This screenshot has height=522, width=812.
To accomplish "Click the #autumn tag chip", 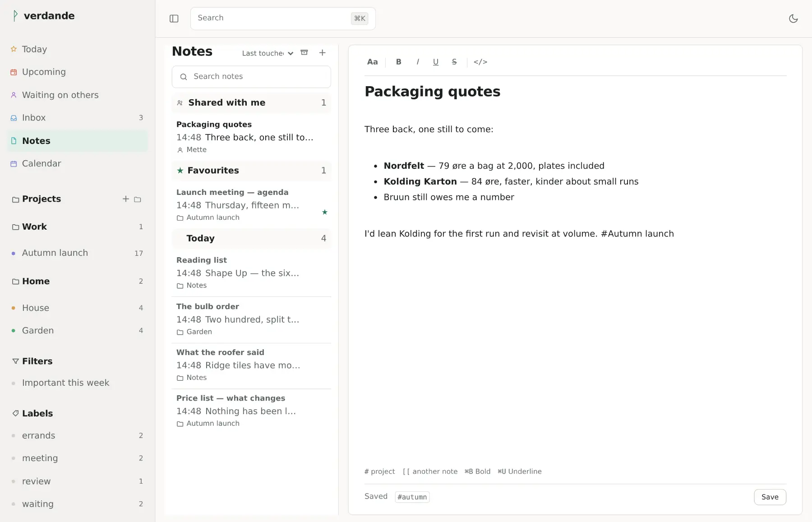I will tap(412, 497).
